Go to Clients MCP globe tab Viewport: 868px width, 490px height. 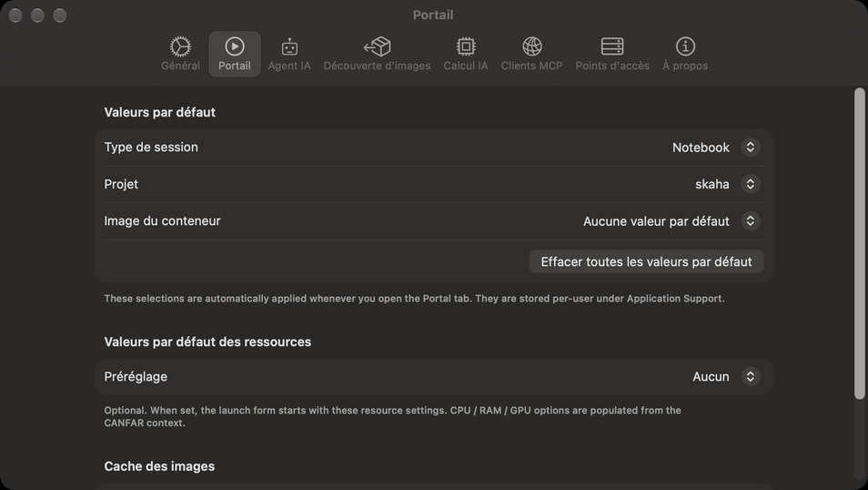(532, 54)
